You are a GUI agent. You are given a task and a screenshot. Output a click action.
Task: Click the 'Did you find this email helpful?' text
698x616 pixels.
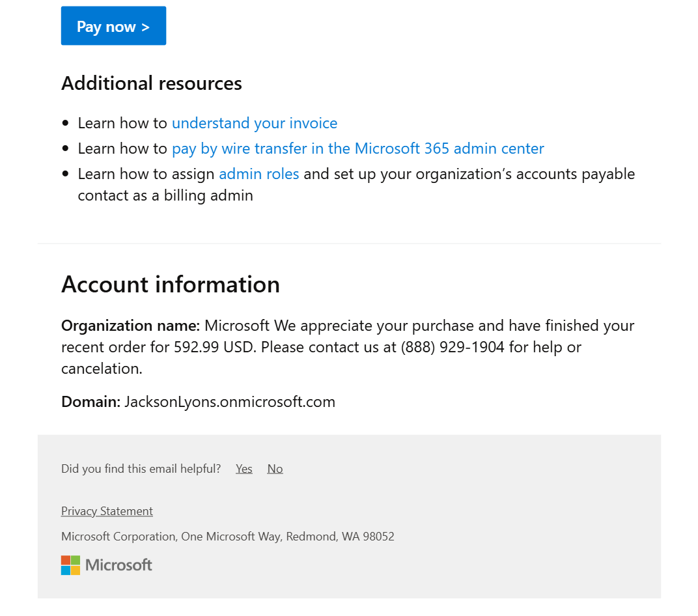141,469
